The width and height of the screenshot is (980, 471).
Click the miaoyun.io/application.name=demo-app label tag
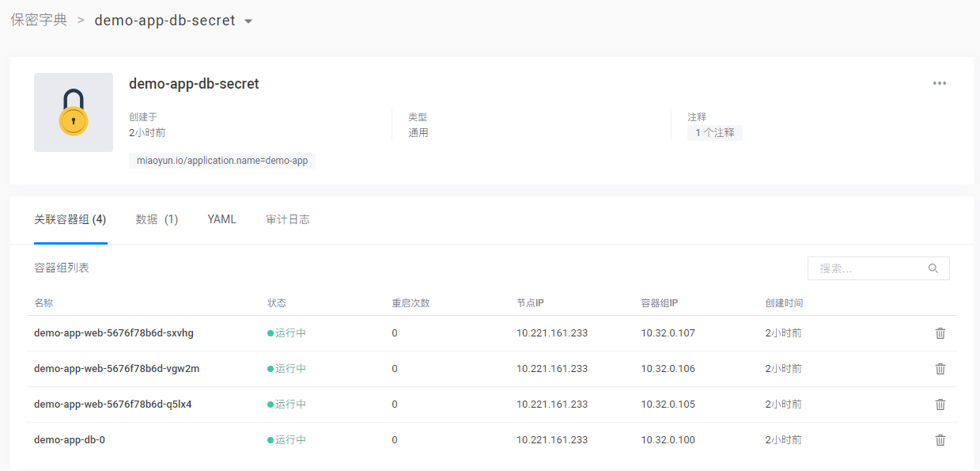[222, 161]
